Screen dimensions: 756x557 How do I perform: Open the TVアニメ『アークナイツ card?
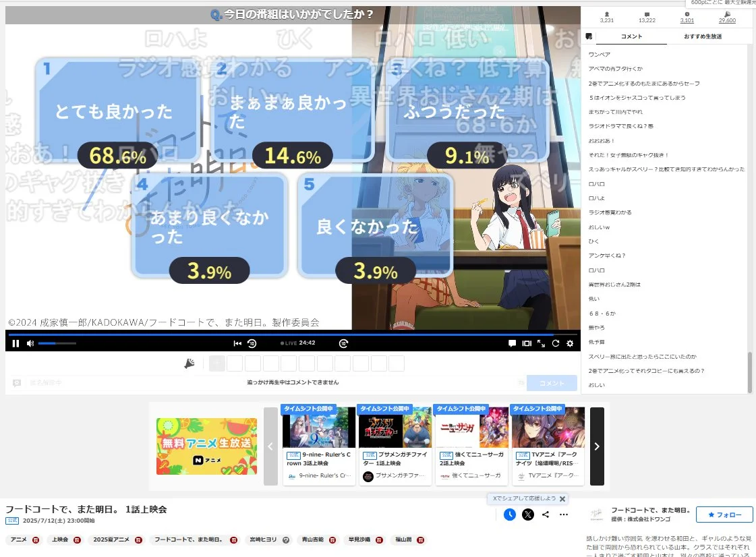(548, 444)
